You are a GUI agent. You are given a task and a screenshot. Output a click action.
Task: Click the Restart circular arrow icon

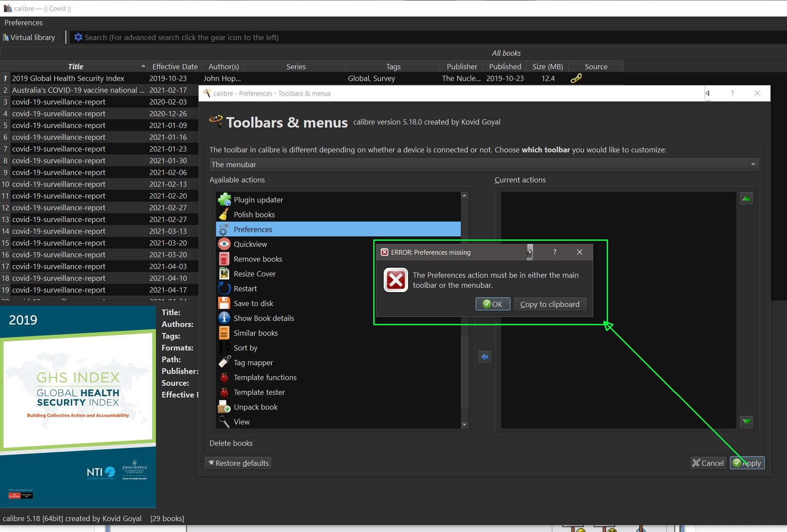[224, 289]
